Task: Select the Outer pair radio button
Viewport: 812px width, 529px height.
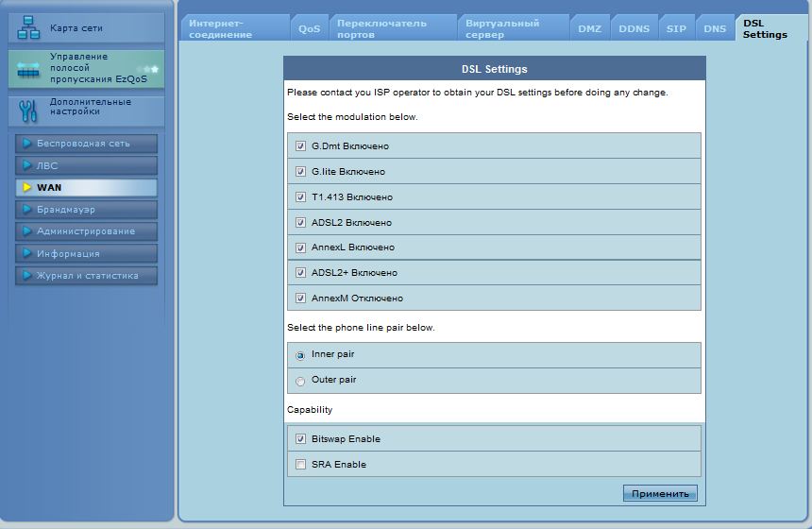Action: click(301, 382)
